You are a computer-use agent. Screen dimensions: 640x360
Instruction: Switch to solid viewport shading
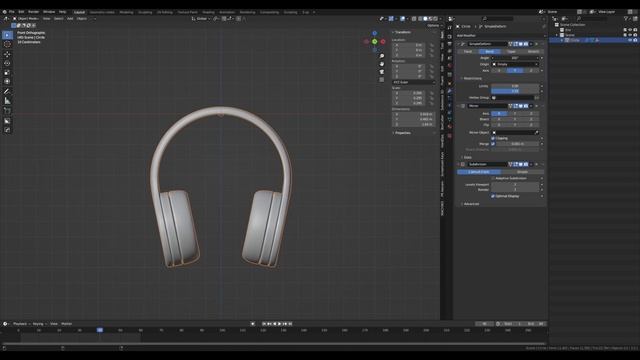click(425, 19)
